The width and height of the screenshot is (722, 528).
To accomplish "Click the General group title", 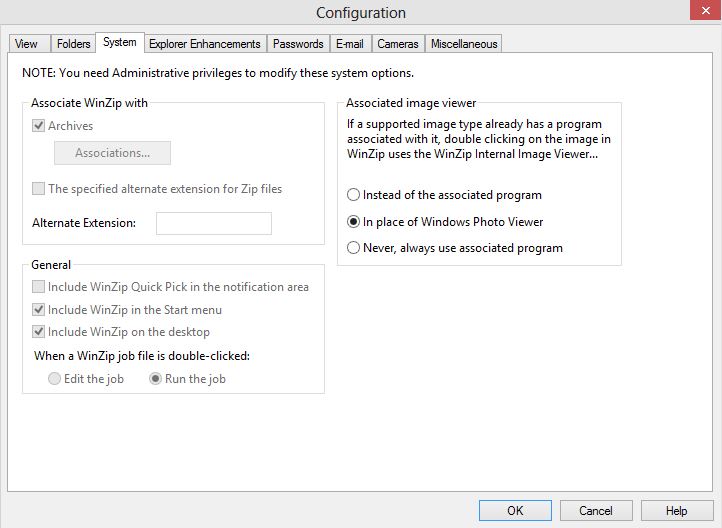I will point(51,265).
